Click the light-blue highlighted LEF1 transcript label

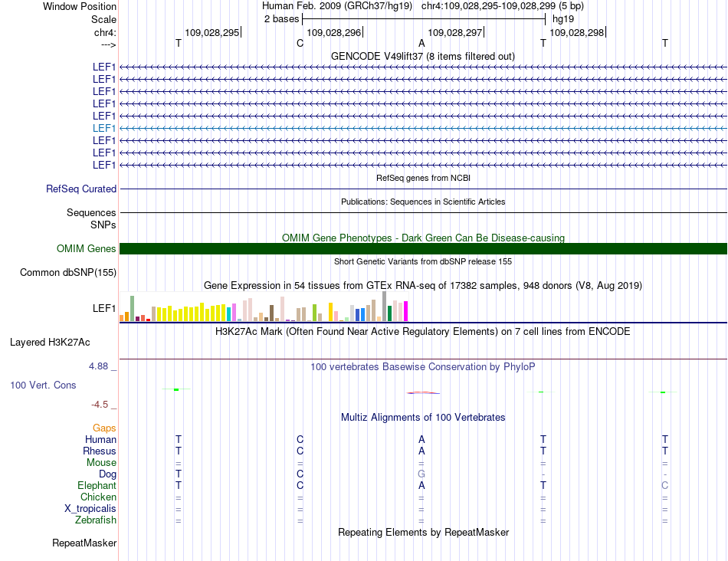[x=104, y=128]
